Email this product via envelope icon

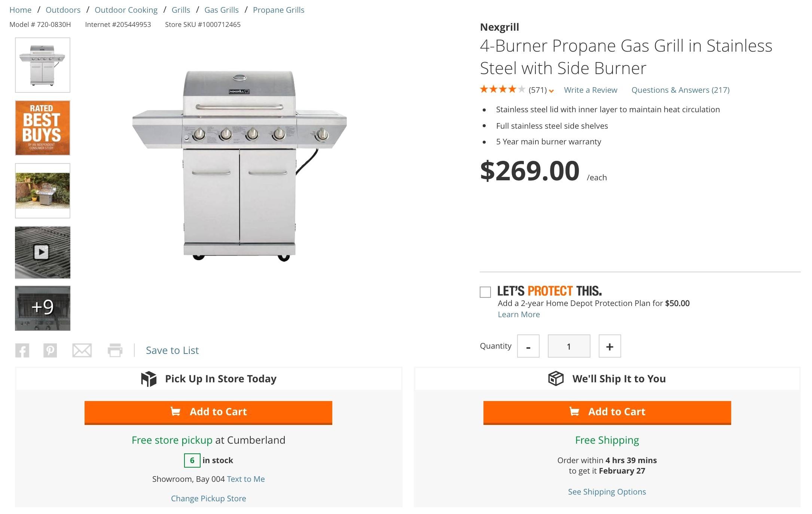[x=82, y=351]
